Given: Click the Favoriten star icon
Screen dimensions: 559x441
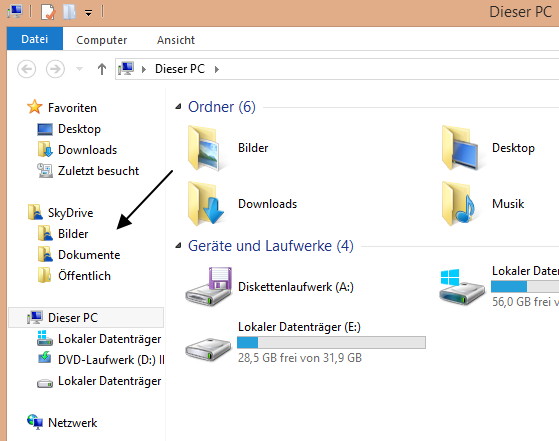Looking at the screenshot, I should pos(35,107).
